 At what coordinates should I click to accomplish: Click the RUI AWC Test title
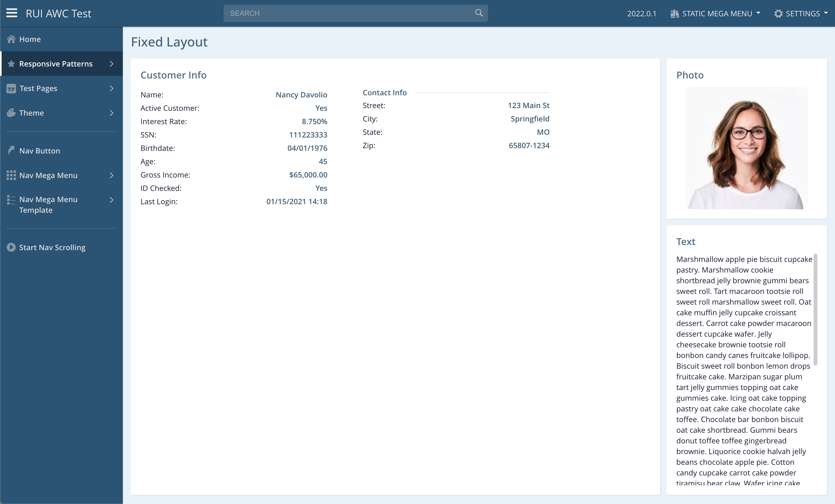tap(58, 14)
